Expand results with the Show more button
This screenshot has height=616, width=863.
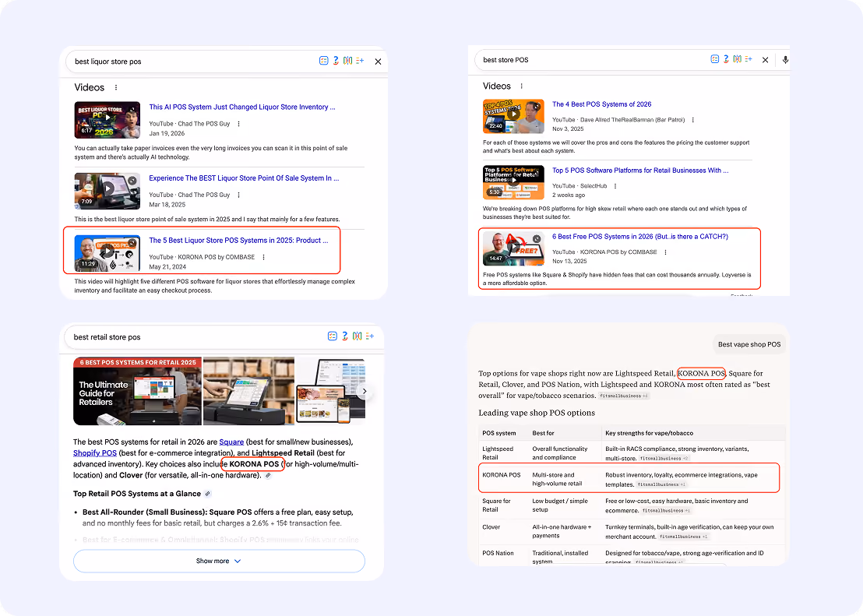click(x=219, y=561)
